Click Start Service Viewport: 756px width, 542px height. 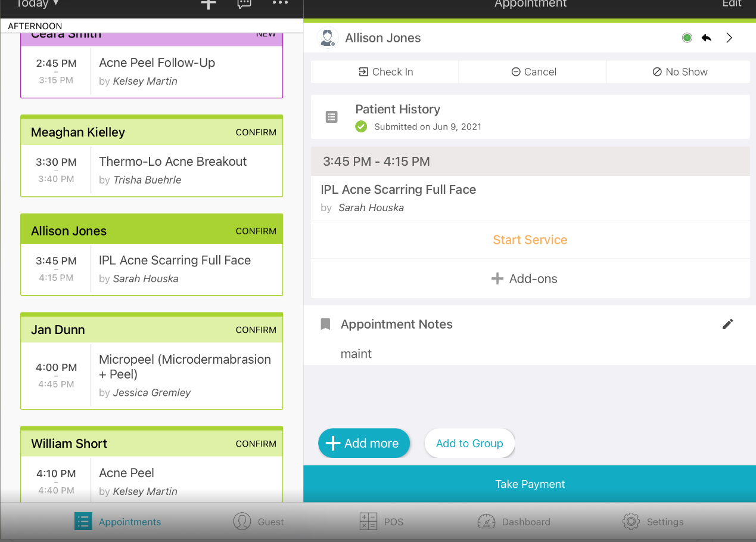click(530, 240)
